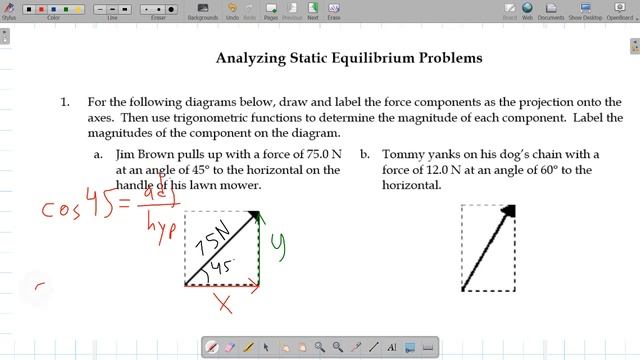640x360 pixels.
Task: Select the arrow Selector tool
Action: [x=266, y=347]
